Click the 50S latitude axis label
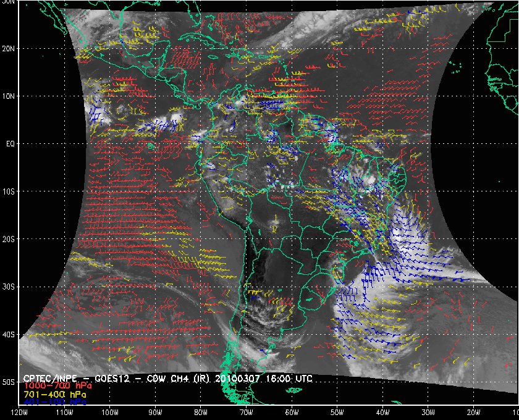Screen dimensions: 519x420 [x=9, y=382]
